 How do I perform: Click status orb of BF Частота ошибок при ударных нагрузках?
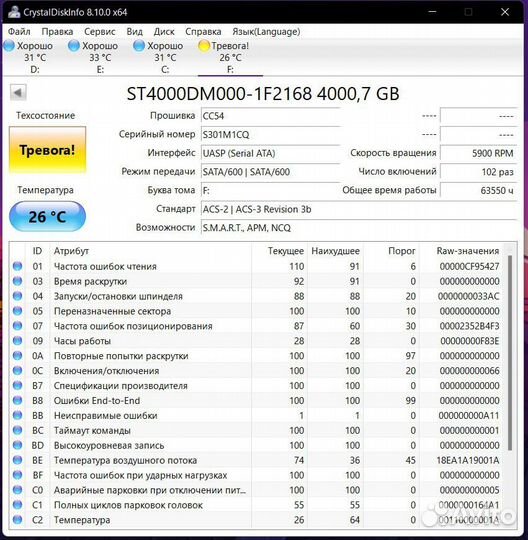[x=17, y=475]
